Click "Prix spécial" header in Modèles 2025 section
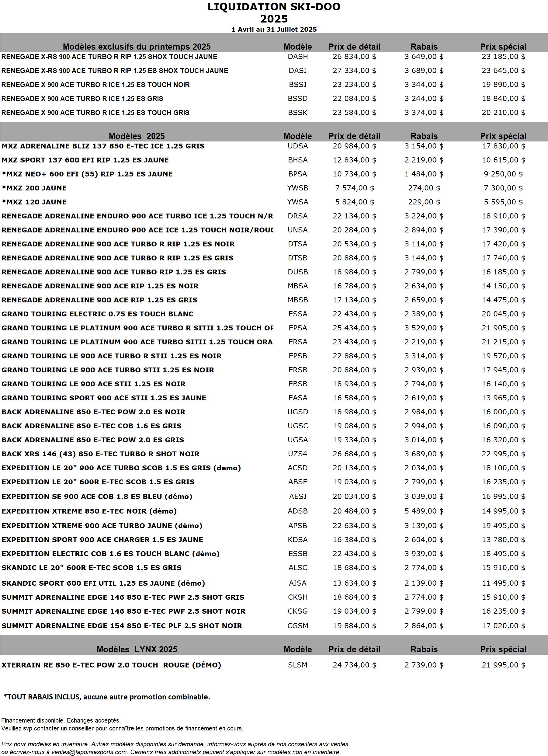The width and height of the screenshot is (548, 756). [503, 136]
